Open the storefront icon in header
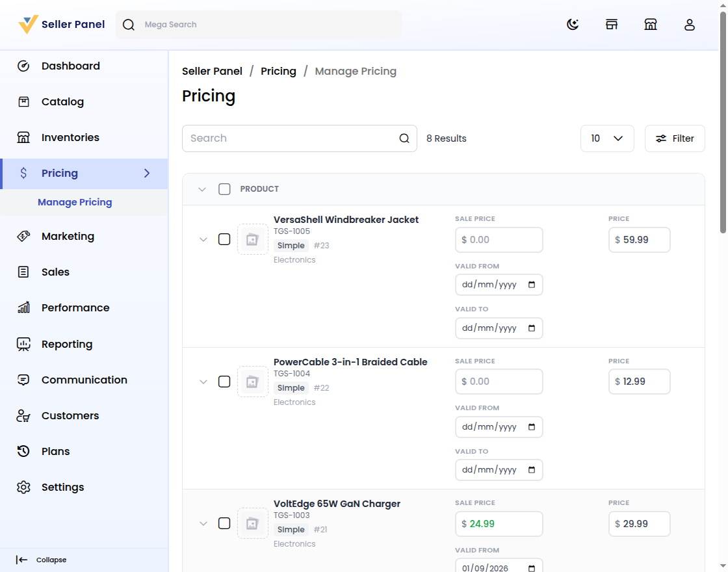The image size is (728, 572). point(612,25)
